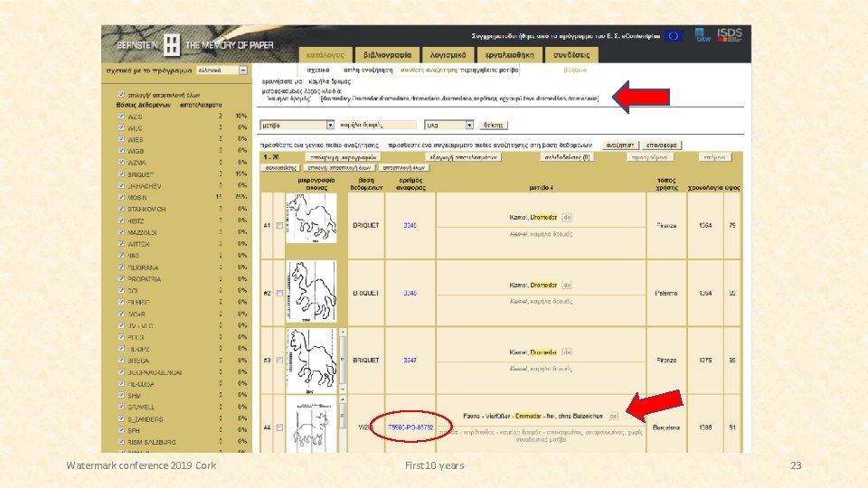
Task: Toggle the WILC database checkbox
Action: 121,127
